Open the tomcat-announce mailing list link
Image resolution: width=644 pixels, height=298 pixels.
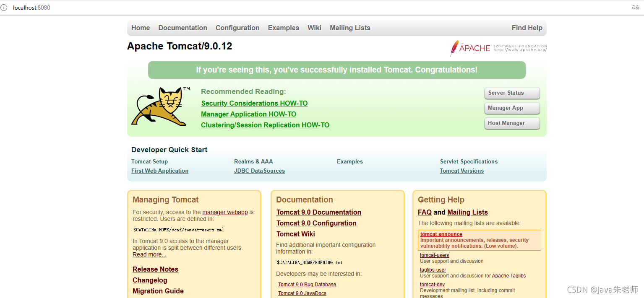coord(441,234)
